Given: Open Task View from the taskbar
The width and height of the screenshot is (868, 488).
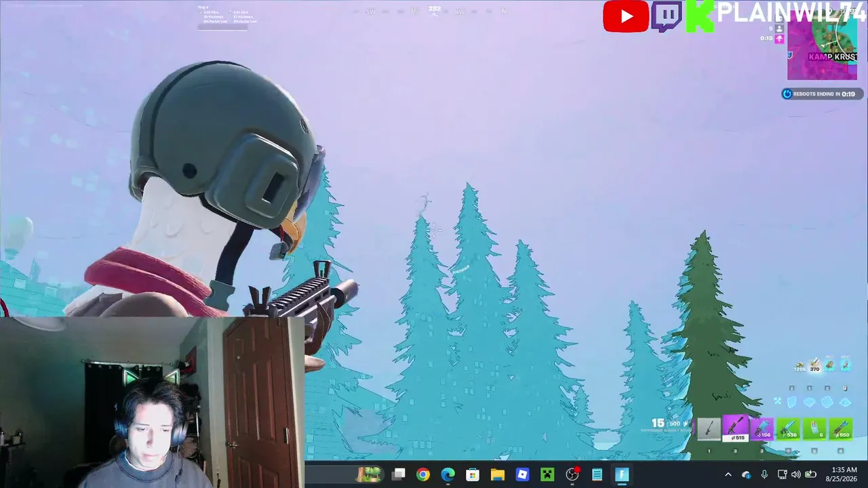Looking at the screenshot, I should pyautogui.click(x=398, y=474).
